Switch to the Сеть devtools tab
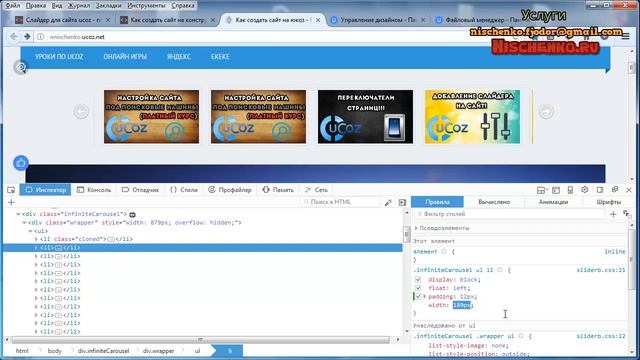 click(316, 190)
